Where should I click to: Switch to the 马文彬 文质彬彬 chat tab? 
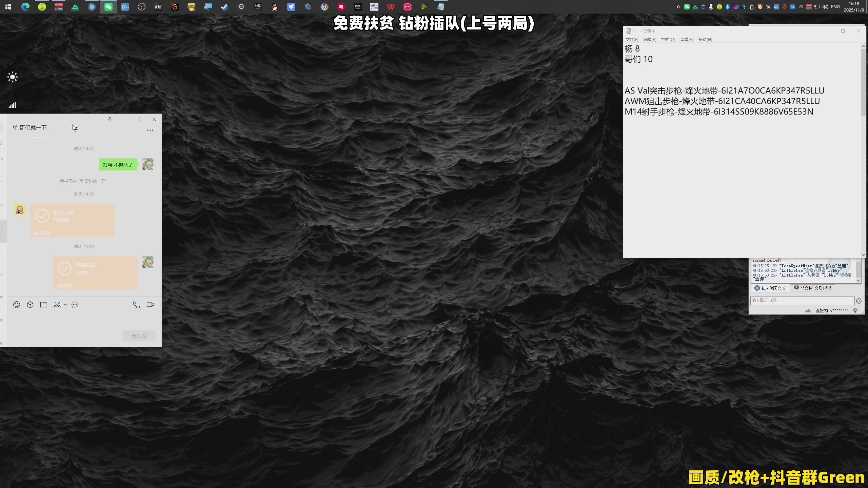click(812, 288)
